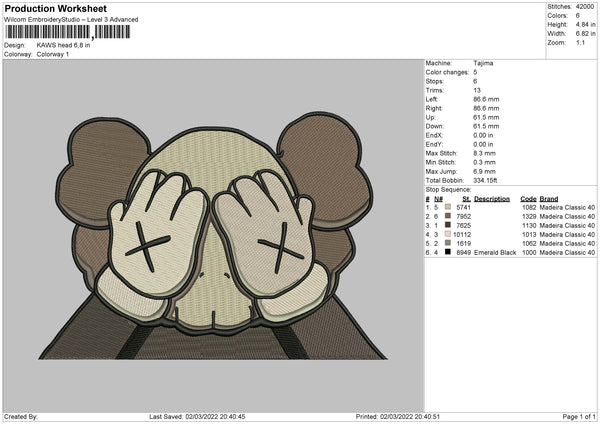Click the 'Brand' column header

click(549, 199)
